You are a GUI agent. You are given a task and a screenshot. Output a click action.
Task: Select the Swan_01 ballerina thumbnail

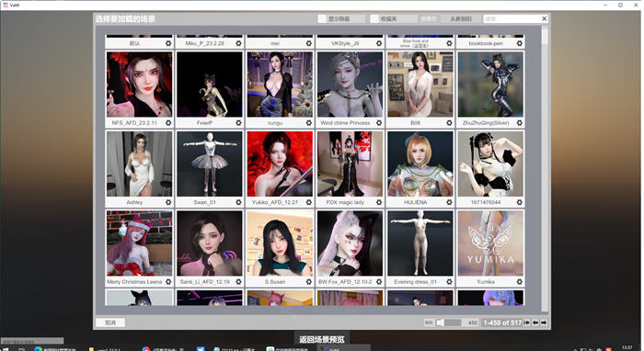pyautogui.click(x=210, y=164)
